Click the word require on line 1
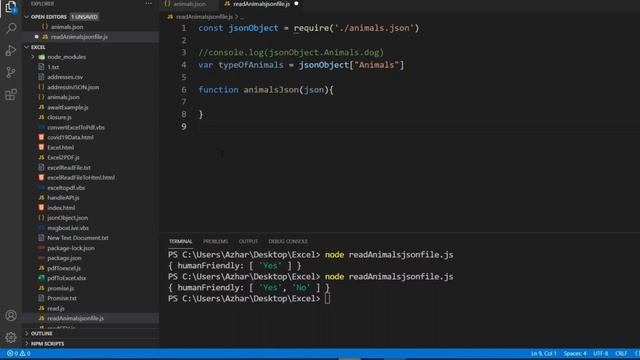Screen dimensions: 640x360 tap(311, 28)
